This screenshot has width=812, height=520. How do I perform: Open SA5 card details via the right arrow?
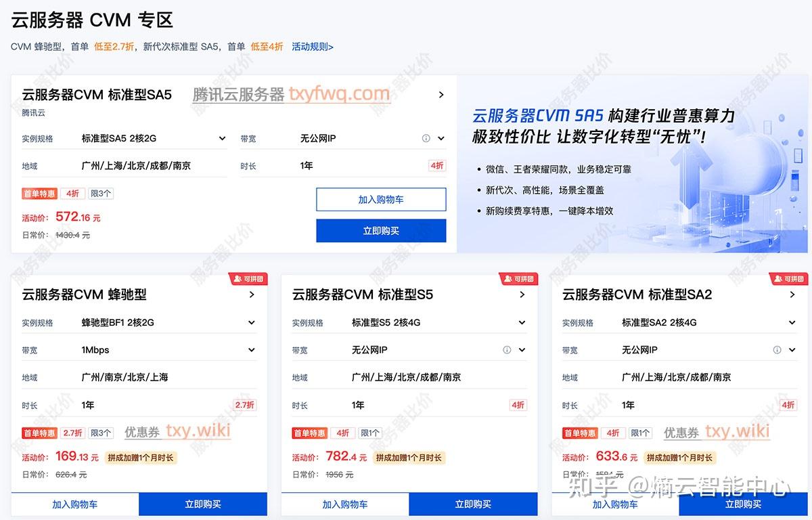coord(442,95)
